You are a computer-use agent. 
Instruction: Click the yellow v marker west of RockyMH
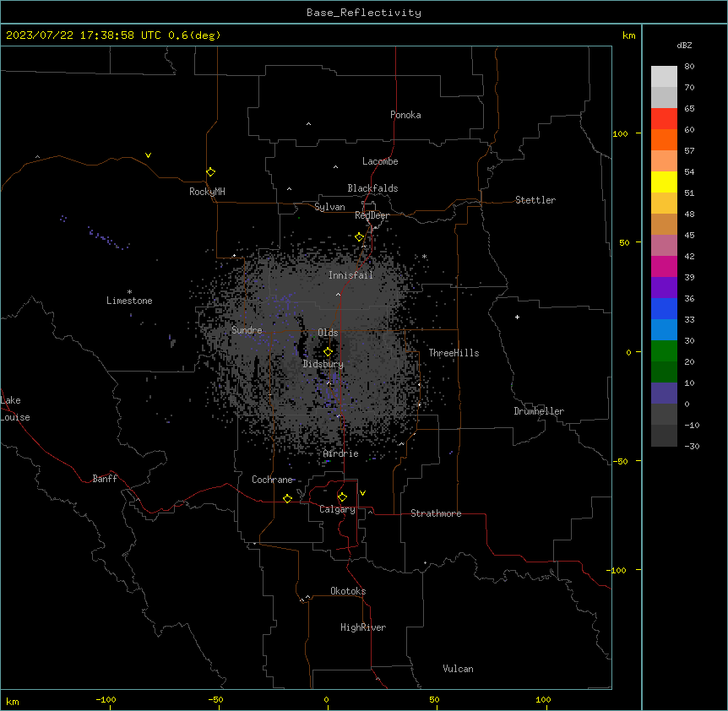point(148,155)
